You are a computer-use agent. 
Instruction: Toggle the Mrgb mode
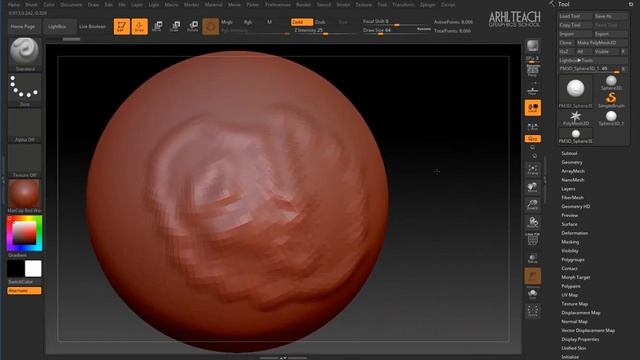coord(227,22)
